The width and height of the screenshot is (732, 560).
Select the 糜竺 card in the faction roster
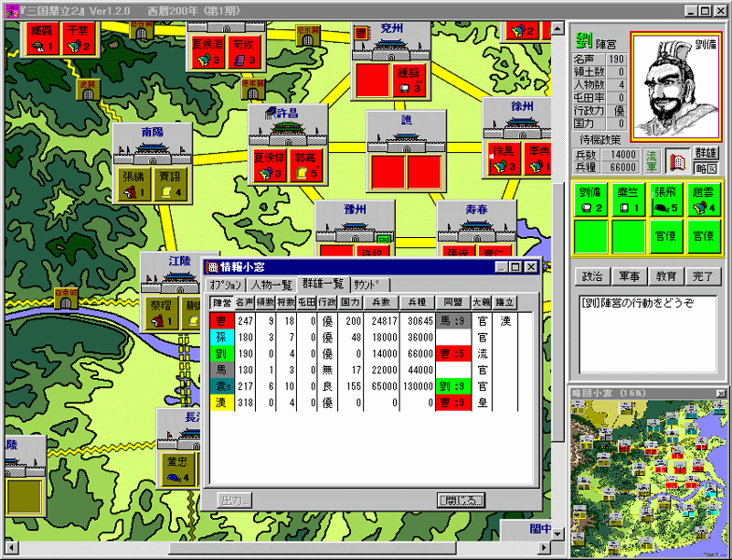[x=627, y=200]
